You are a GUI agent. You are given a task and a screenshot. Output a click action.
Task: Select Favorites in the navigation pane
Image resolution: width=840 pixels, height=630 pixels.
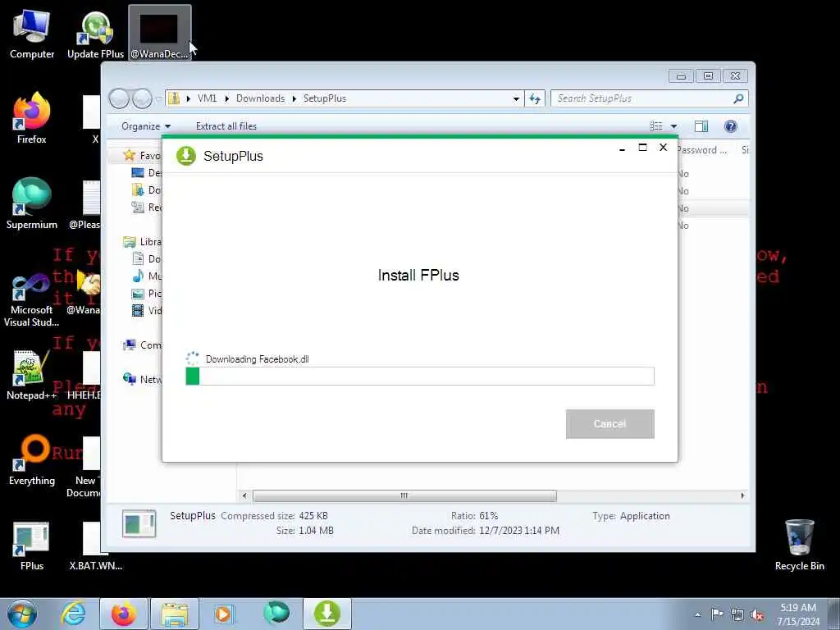click(x=142, y=155)
